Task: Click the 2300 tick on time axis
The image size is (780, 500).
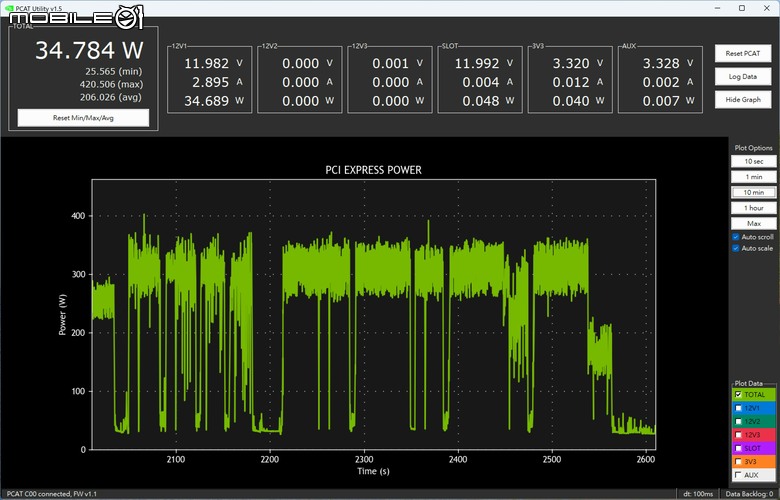Action: pos(364,459)
